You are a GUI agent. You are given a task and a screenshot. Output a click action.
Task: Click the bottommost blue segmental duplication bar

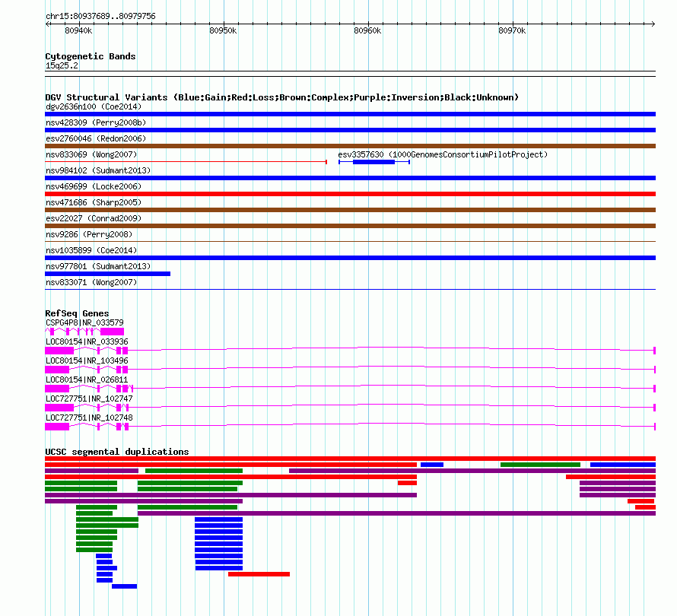tap(124, 586)
